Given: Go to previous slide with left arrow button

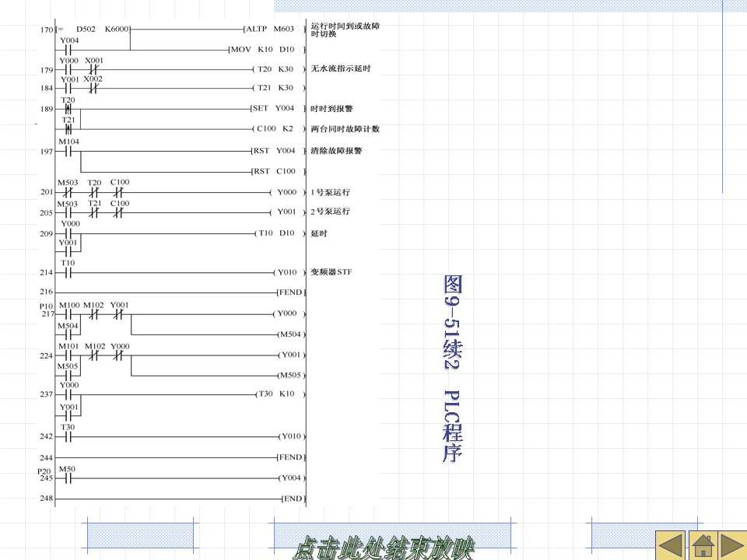Looking at the screenshot, I should pyautogui.click(x=670, y=544).
